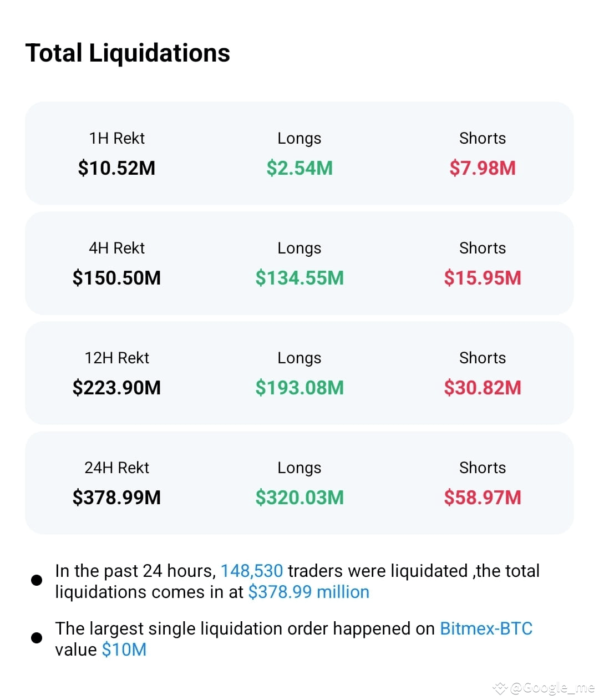Click the 12H Shorts value $30.82M

tap(483, 388)
